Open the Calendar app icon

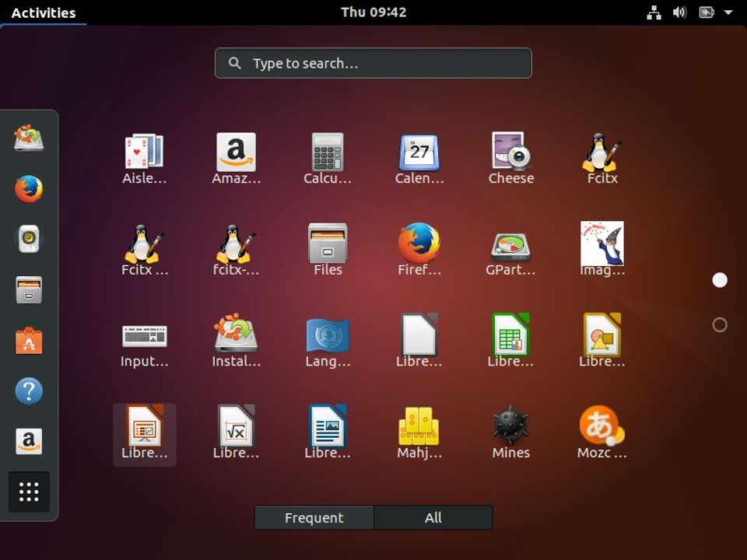[x=419, y=159]
